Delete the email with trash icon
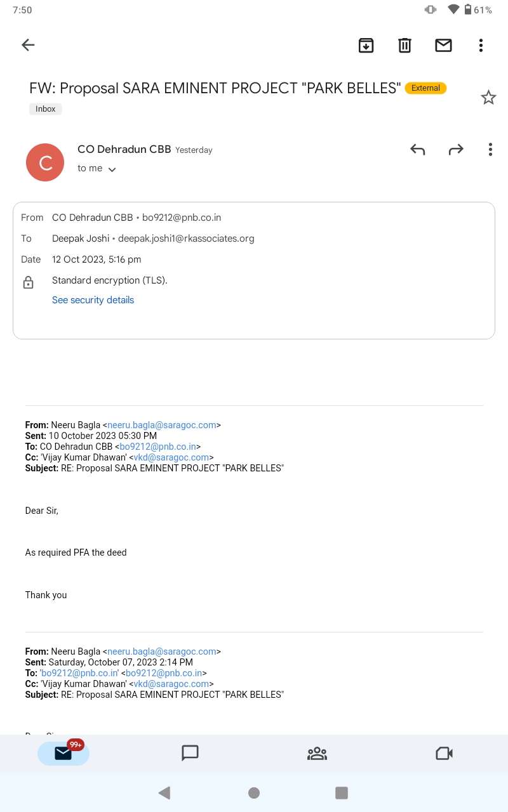Image resolution: width=508 pixels, height=812 pixels. click(404, 45)
